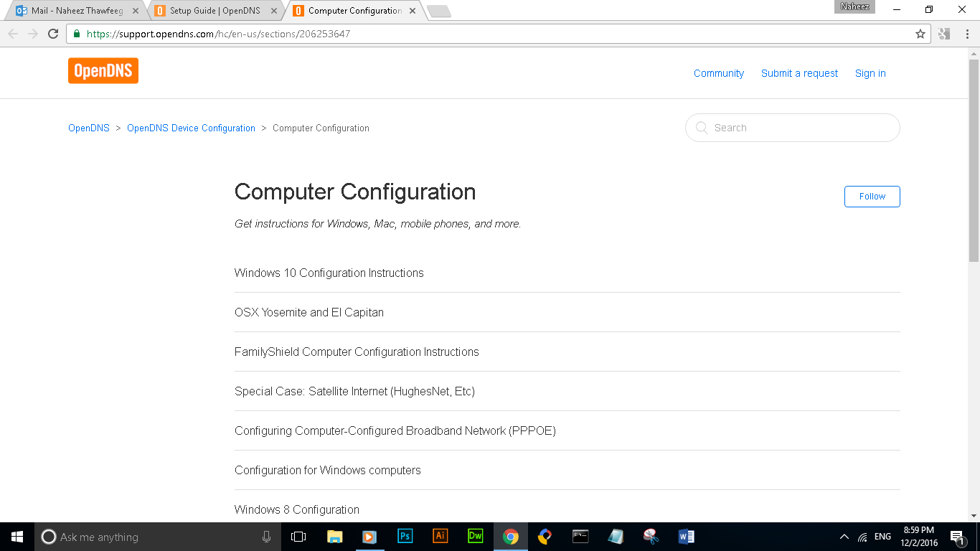This screenshot has width=980, height=551.
Task: Click the browser forward arrow
Action: pos(33,34)
